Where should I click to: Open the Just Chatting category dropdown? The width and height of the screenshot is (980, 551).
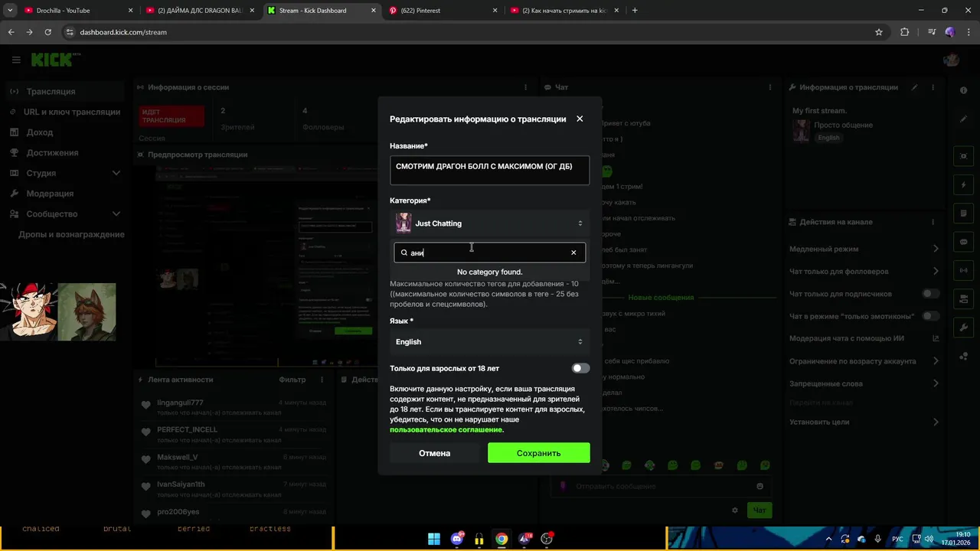(x=490, y=223)
